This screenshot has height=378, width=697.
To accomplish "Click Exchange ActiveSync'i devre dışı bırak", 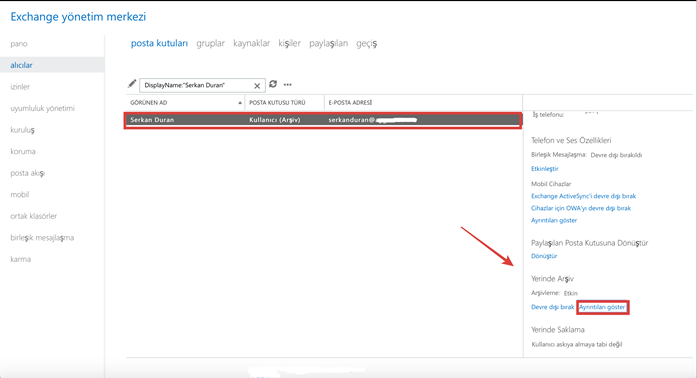I will click(x=583, y=196).
